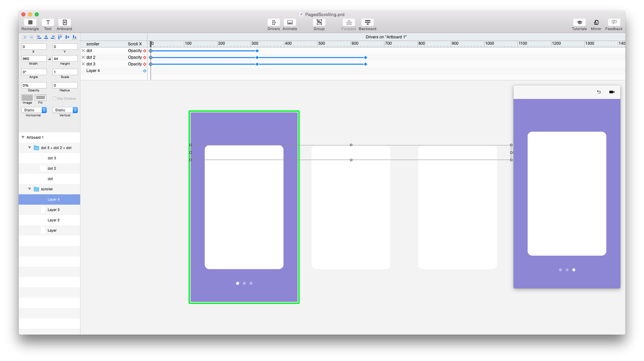This screenshot has width=644, height=361.
Task: Align layers to left edges
Action: 39,37
